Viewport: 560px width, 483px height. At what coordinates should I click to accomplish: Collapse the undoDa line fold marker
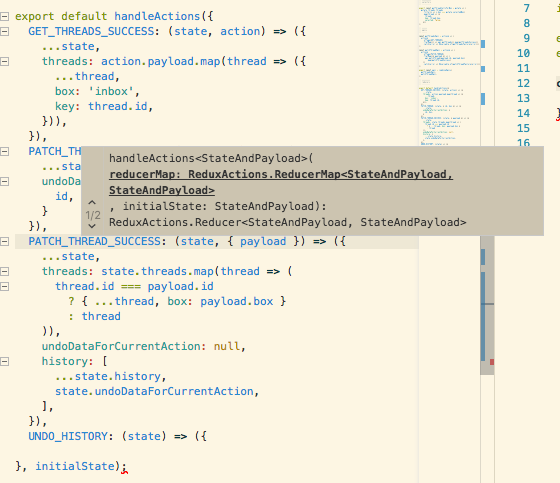[4, 181]
